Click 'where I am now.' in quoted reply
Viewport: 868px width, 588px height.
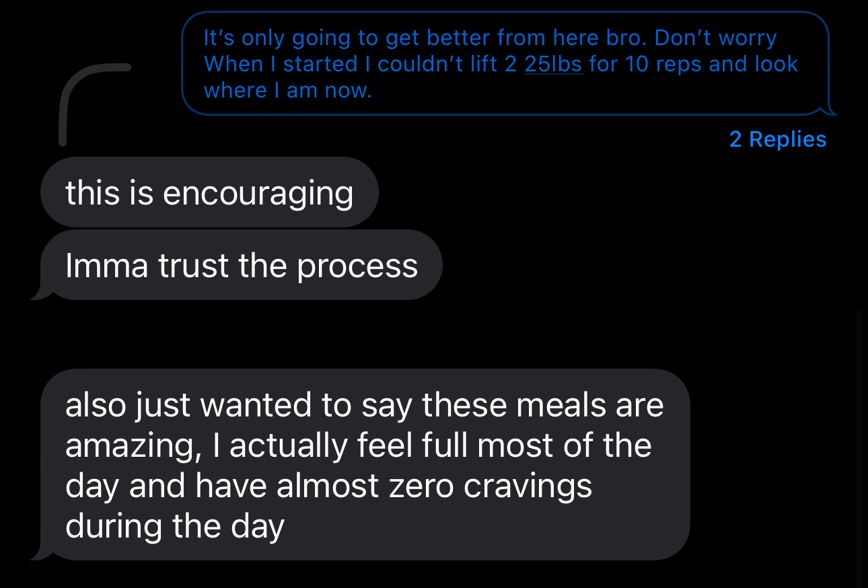[x=287, y=90]
